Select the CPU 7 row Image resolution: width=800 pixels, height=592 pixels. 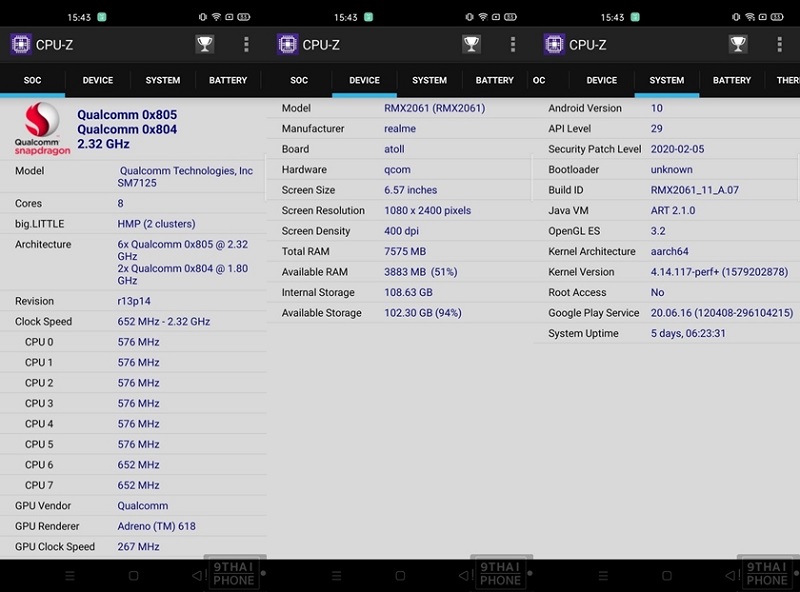[133, 485]
